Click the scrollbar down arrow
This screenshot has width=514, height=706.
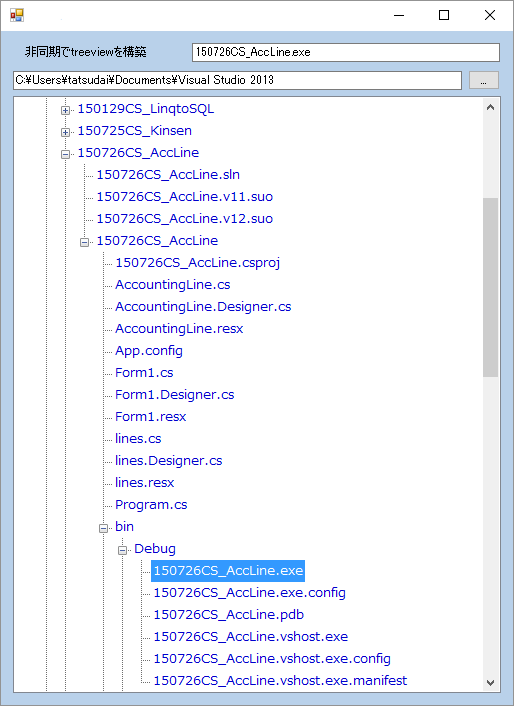[x=491, y=683]
